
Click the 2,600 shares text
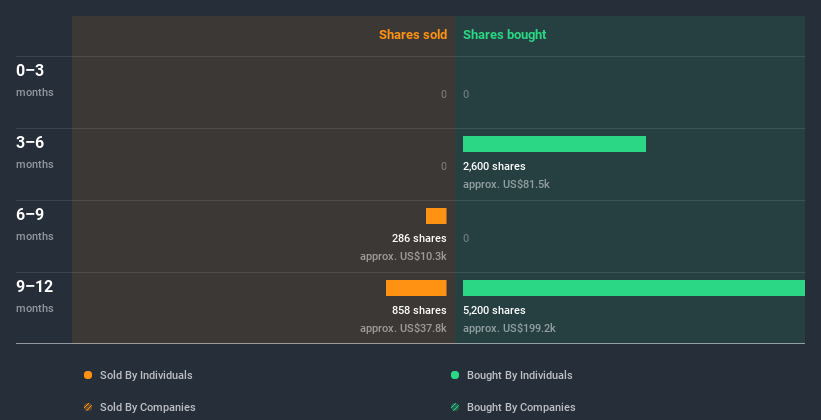click(494, 167)
